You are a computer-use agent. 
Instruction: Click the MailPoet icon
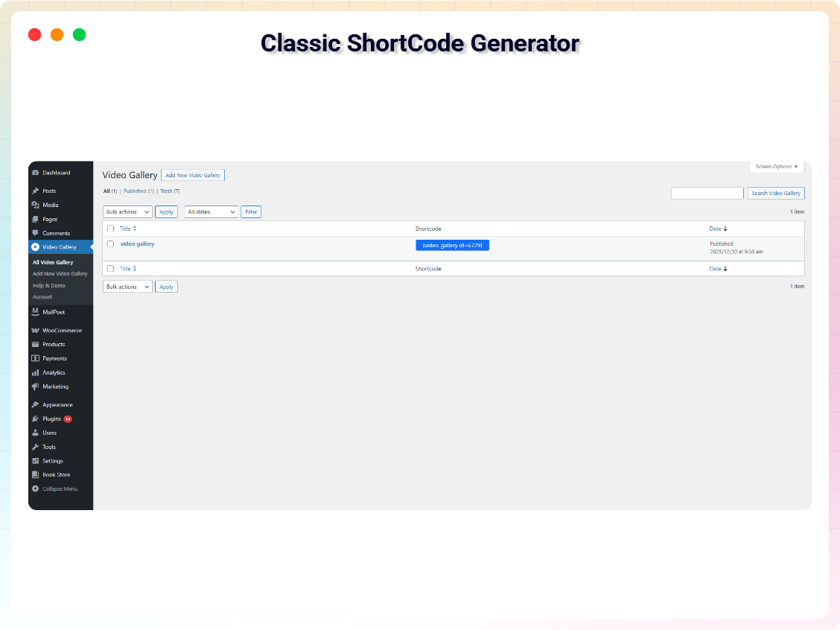click(35, 311)
